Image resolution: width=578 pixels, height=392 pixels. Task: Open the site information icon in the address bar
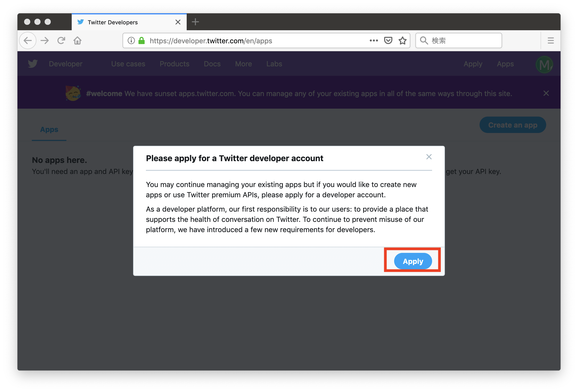tap(131, 40)
